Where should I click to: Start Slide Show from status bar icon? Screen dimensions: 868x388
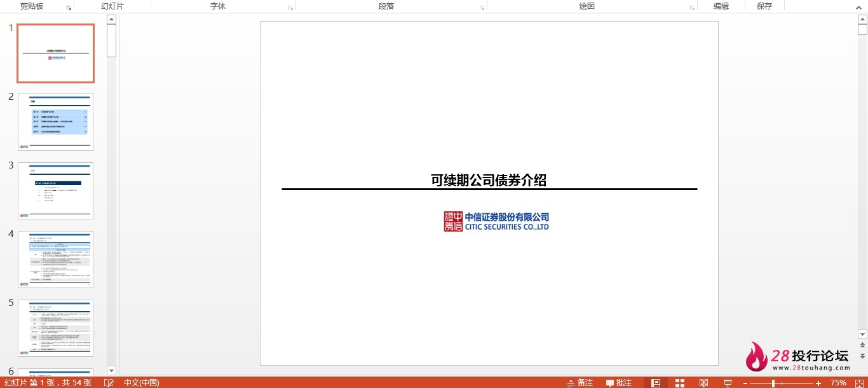pos(728,383)
